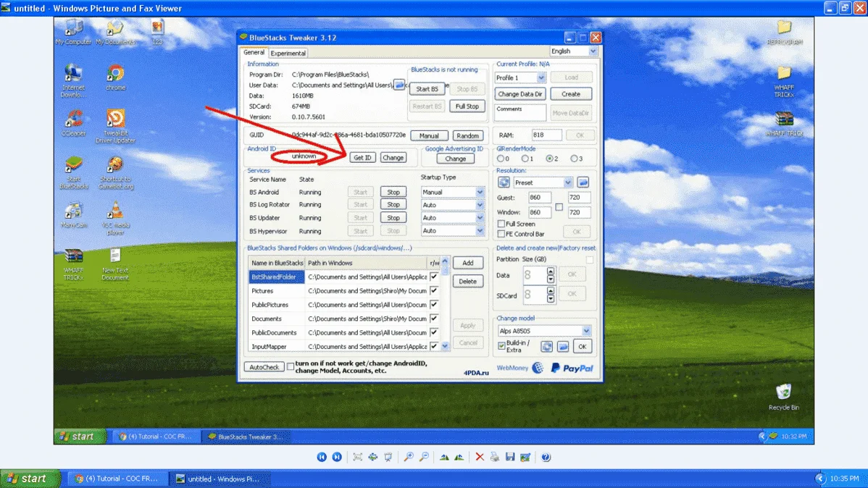Click the folder icon next to Preset dropdown

click(x=583, y=182)
